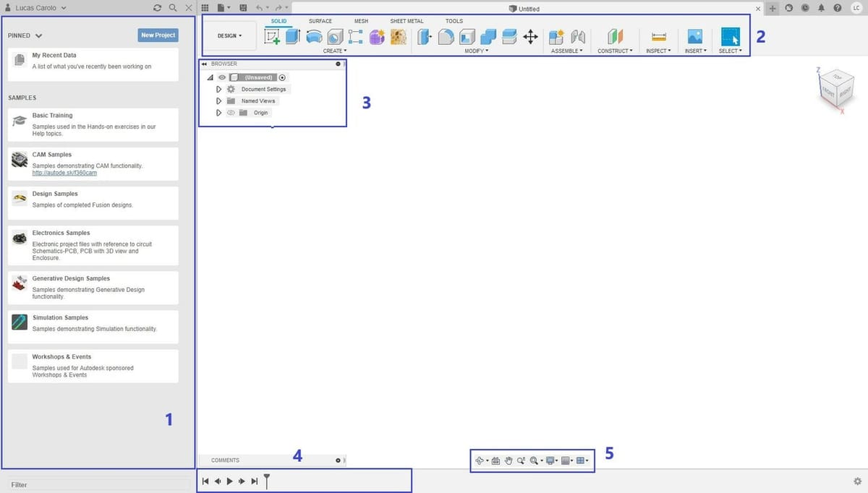
Task: Toggle visibility of the Unsaved component
Action: (x=222, y=77)
